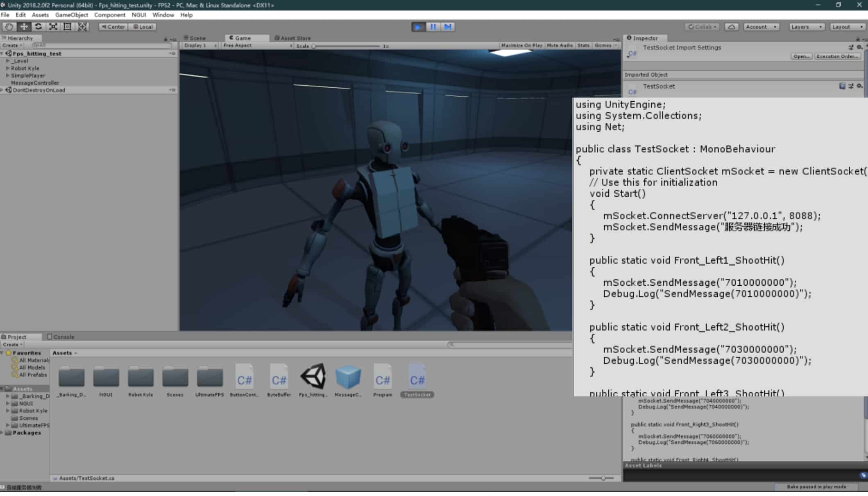868x496 pixels.
Task: Open the NGUI menu
Action: tap(139, 15)
